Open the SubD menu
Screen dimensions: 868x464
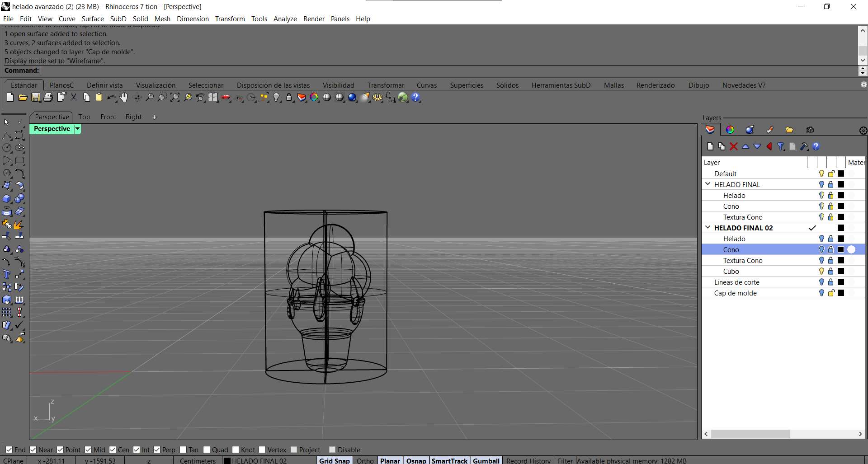click(118, 19)
